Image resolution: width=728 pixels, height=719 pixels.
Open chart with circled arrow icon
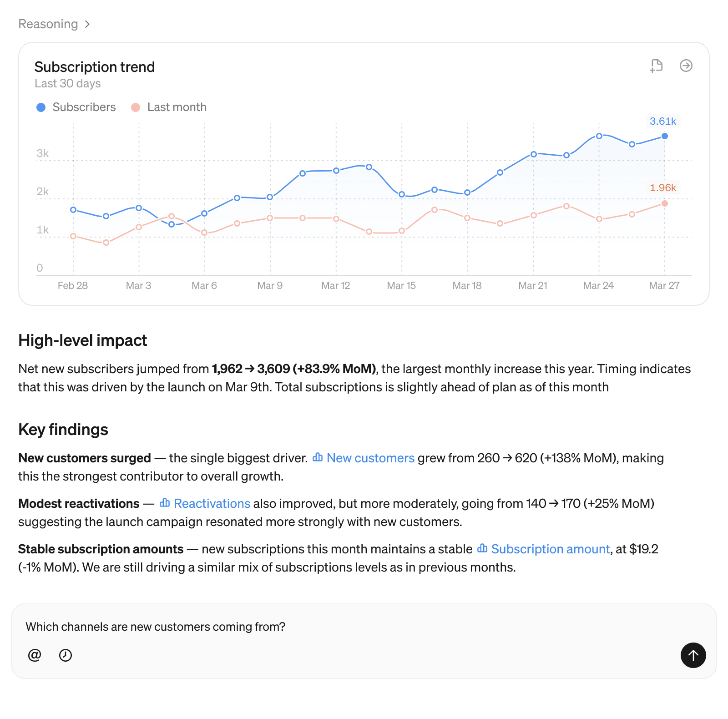tap(686, 66)
